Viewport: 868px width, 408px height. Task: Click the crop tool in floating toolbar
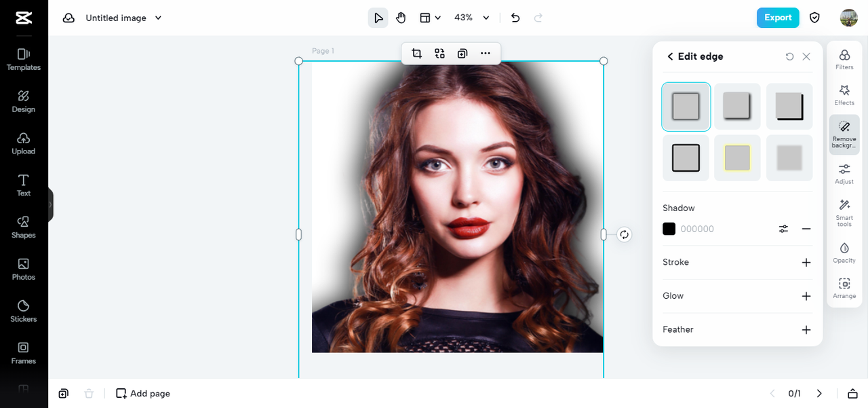click(x=417, y=53)
